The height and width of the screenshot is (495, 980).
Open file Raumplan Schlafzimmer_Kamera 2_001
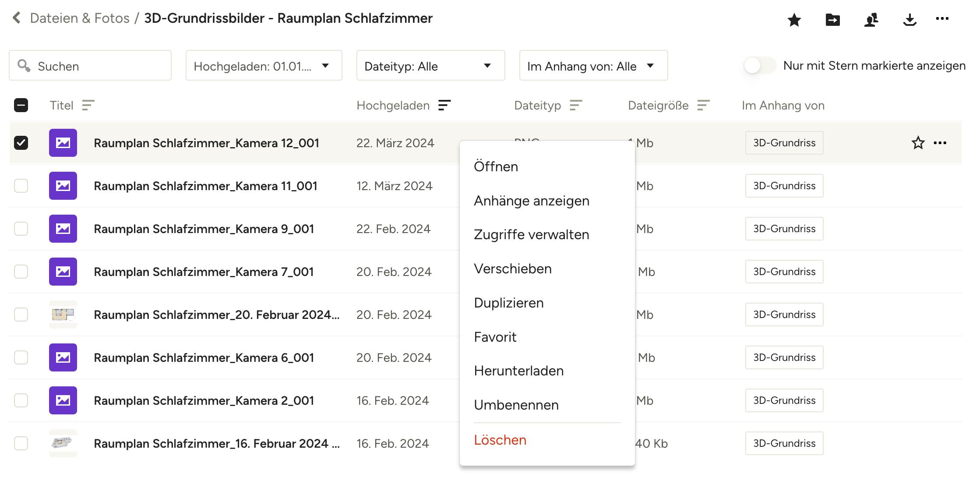[x=204, y=400]
